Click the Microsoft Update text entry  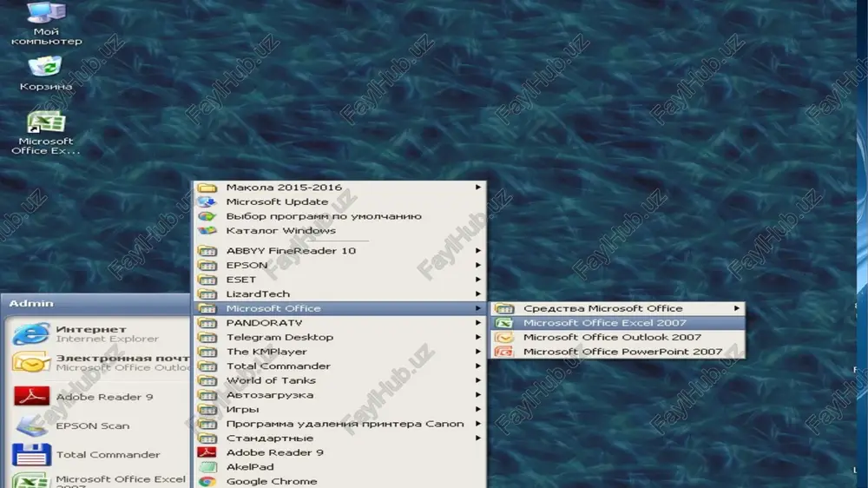tap(277, 201)
